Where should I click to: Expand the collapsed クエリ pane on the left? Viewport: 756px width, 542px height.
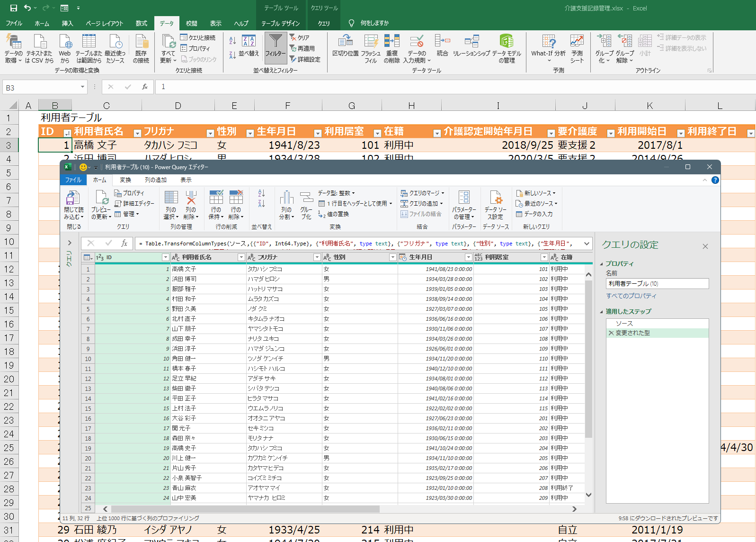point(70,243)
